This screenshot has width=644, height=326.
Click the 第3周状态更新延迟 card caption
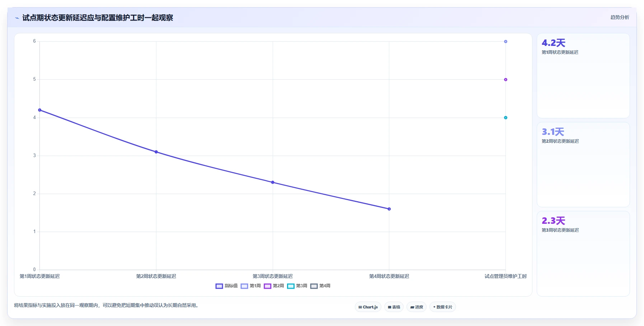(x=560, y=230)
